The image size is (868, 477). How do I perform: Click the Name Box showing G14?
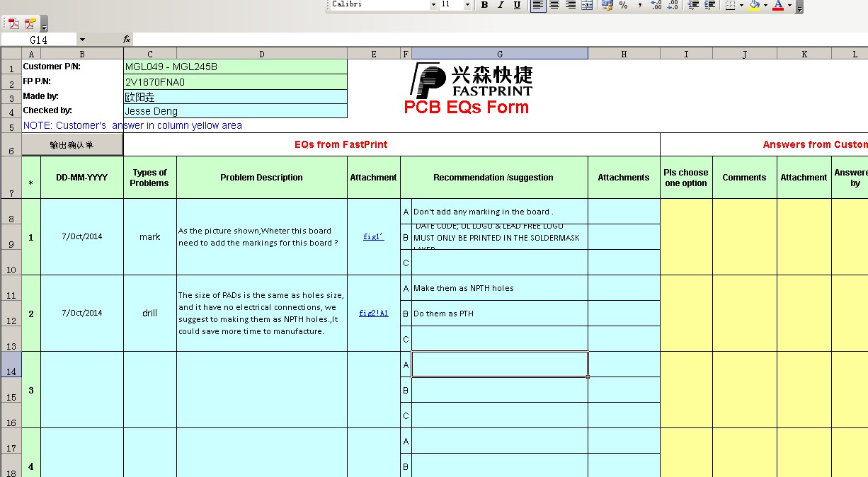(39, 40)
